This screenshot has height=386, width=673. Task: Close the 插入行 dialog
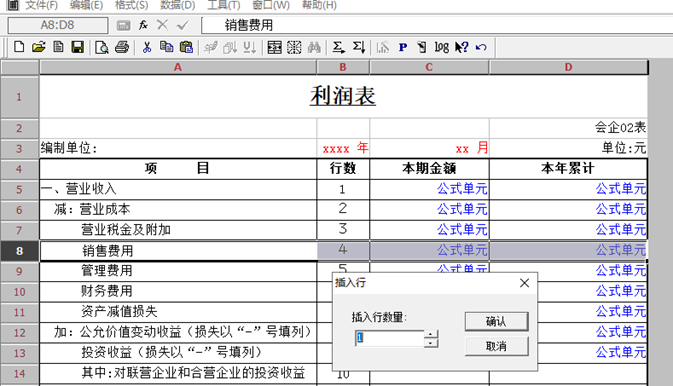pyautogui.click(x=524, y=283)
